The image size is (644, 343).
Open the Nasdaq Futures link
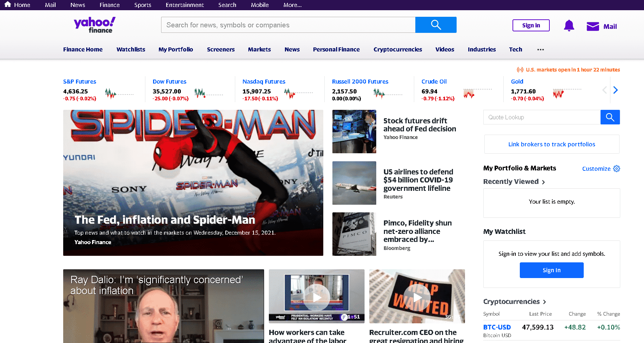point(264,82)
